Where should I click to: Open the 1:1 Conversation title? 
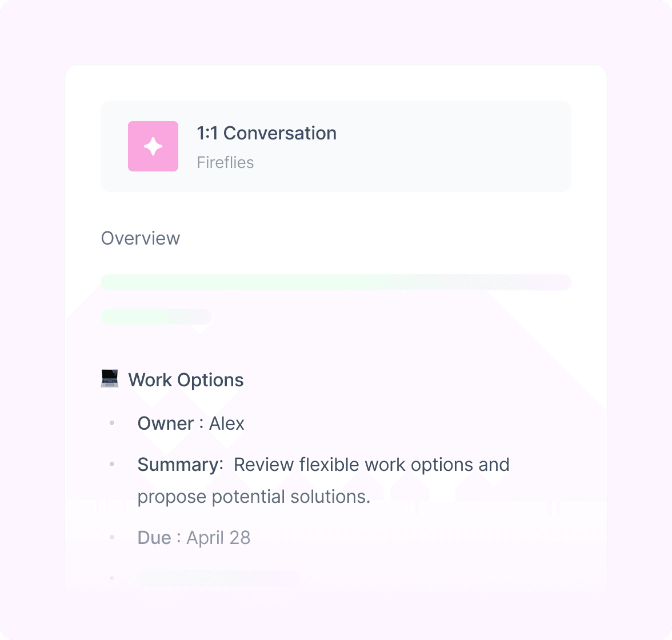266,133
